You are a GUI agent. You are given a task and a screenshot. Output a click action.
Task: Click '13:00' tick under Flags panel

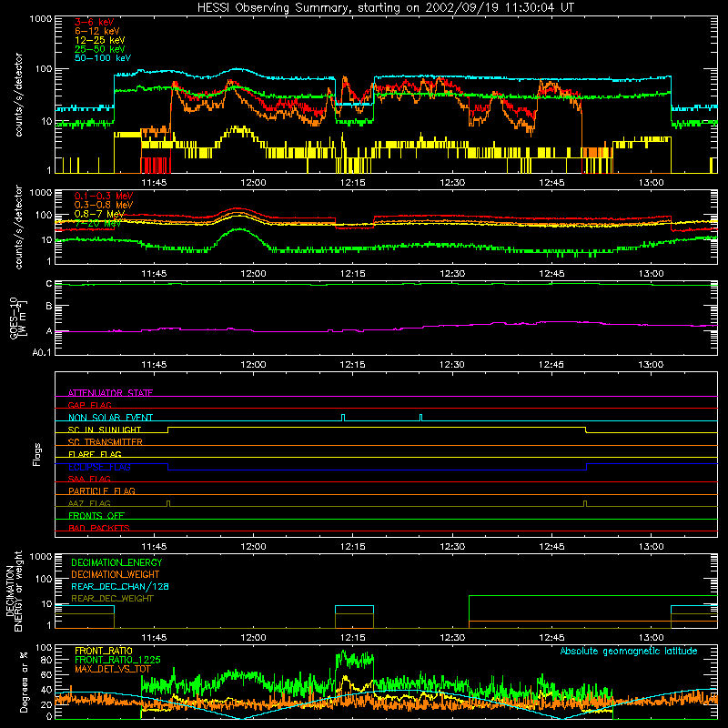pos(651,547)
